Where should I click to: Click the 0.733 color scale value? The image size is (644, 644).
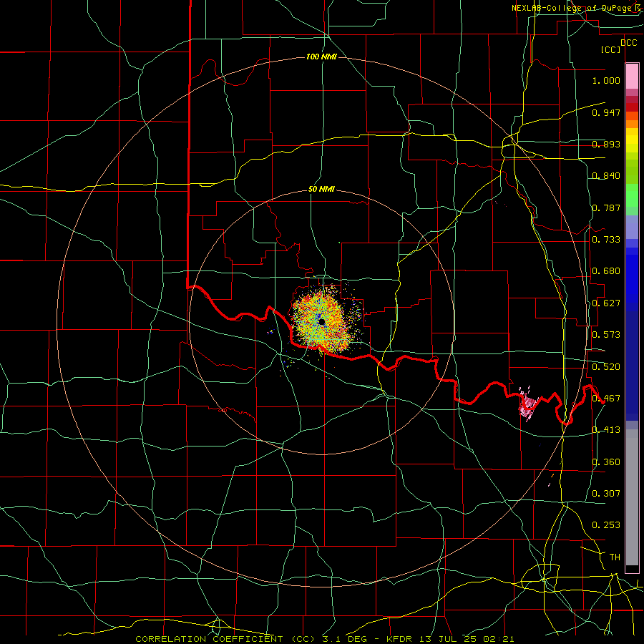[x=606, y=240]
